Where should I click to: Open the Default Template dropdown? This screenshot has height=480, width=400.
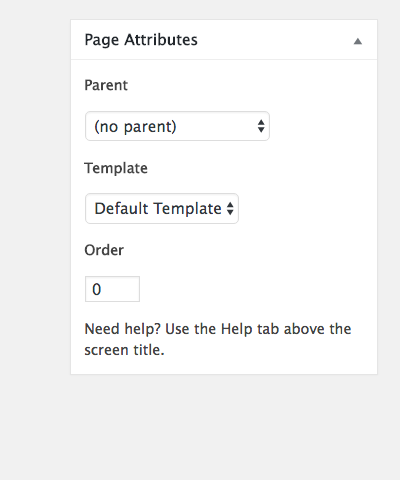pyautogui.click(x=162, y=209)
